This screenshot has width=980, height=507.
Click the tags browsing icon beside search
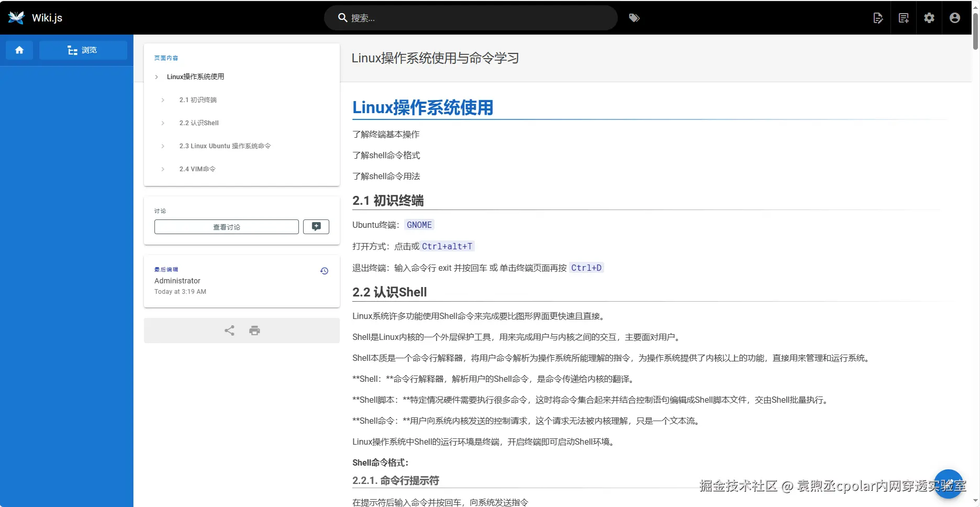(x=634, y=17)
